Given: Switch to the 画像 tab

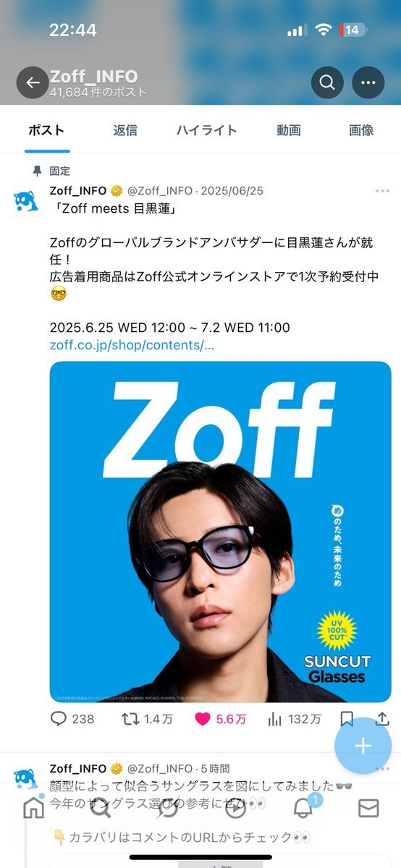Looking at the screenshot, I should click(x=361, y=130).
